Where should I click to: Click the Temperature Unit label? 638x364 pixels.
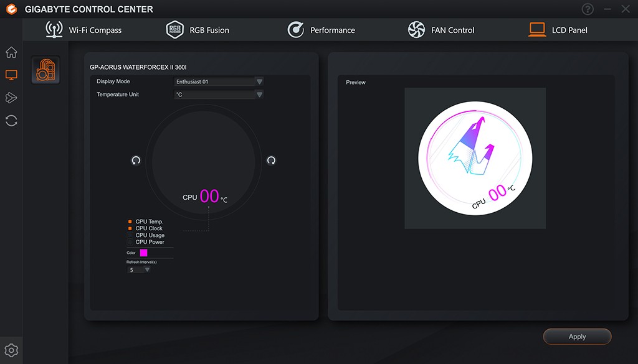(118, 94)
